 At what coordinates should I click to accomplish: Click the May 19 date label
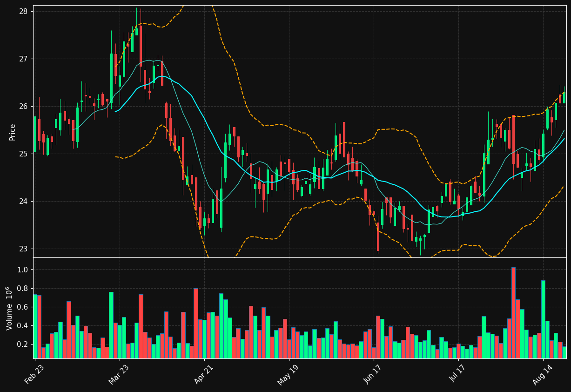287,375
